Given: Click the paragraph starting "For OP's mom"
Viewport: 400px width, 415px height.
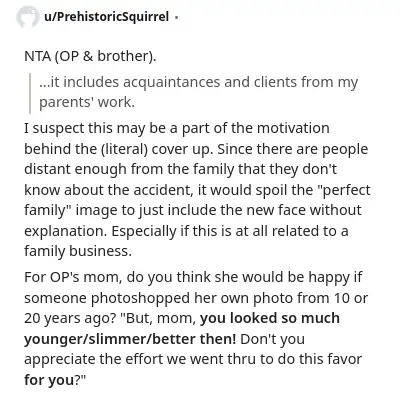Looking at the screenshot, I should (196, 328).
